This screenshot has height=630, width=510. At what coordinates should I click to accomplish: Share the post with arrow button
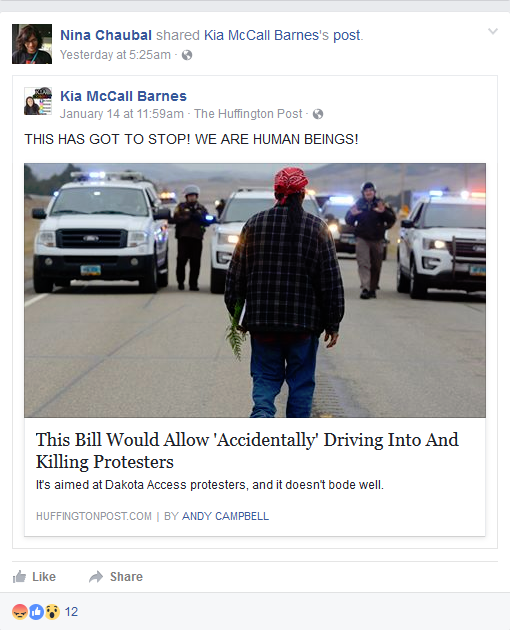116,577
